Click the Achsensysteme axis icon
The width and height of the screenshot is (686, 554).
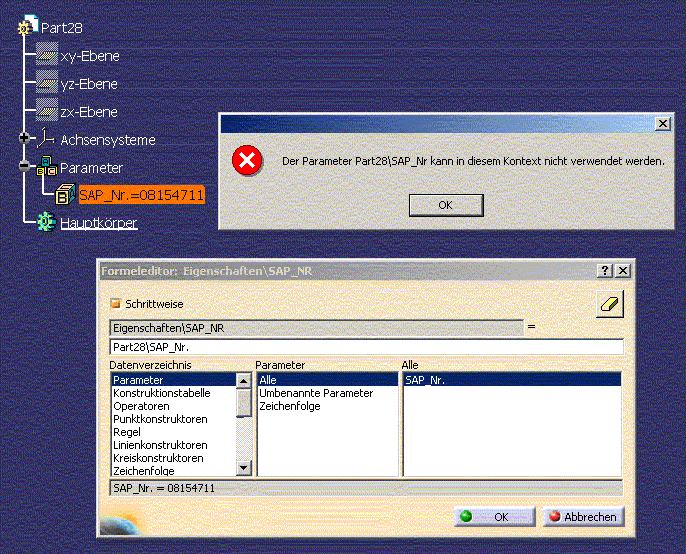click(x=46, y=138)
